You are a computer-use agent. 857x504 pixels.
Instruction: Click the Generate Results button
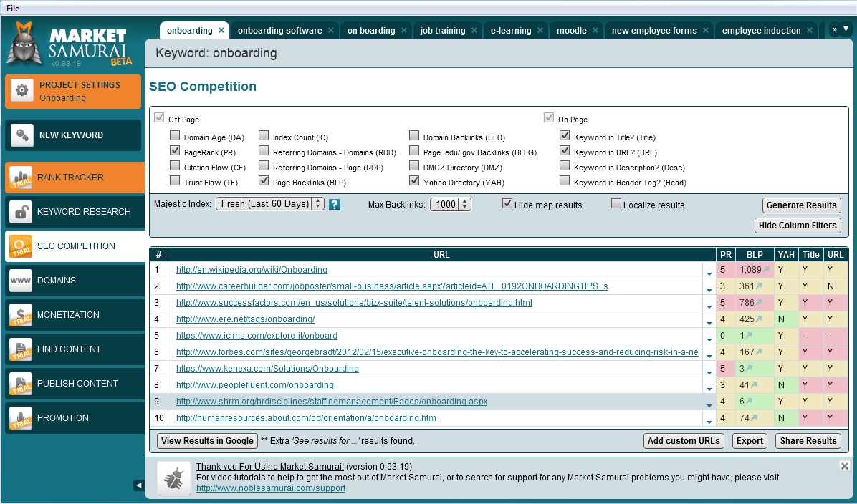801,205
